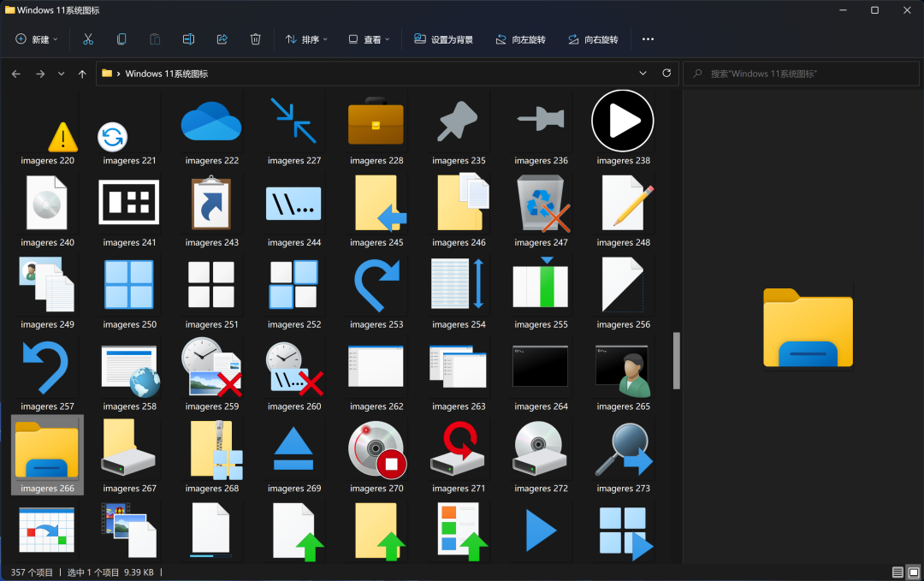Click the Copy icon in toolbar
Viewport: 924px width, 581px height.
tap(121, 39)
